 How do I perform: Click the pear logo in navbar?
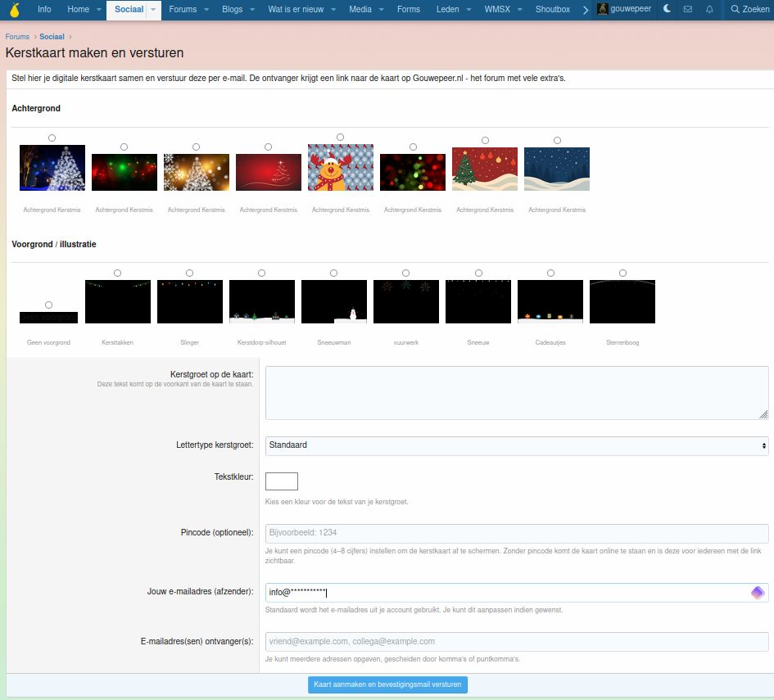[15, 9]
